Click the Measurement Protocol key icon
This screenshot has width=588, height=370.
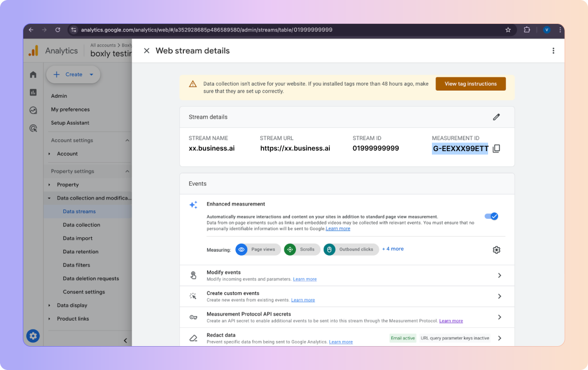coord(193,317)
